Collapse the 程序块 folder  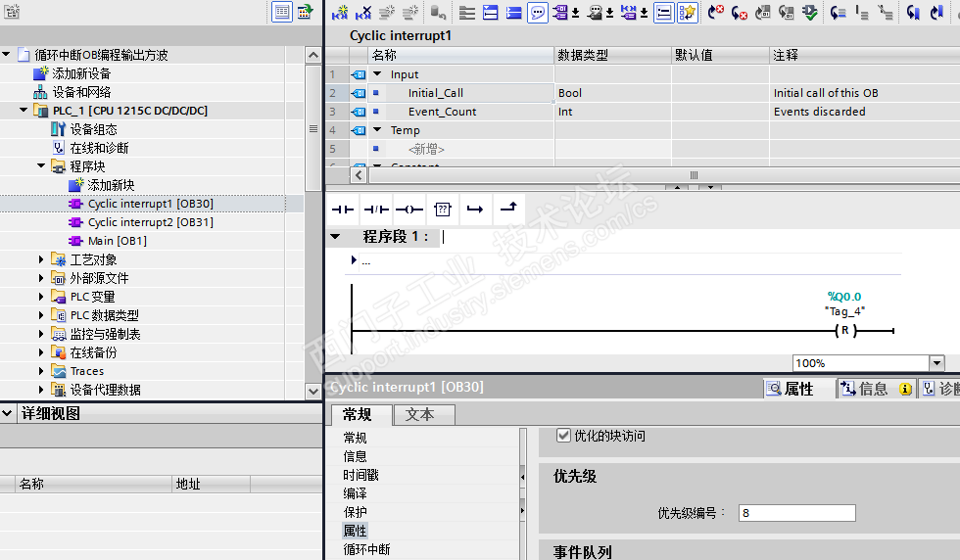click(x=41, y=165)
